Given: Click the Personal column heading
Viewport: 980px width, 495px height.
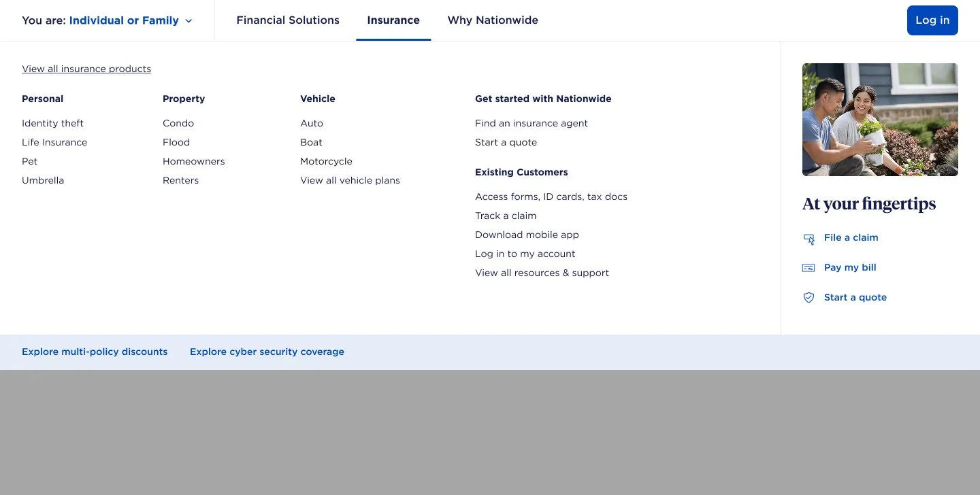Looking at the screenshot, I should click(x=42, y=99).
